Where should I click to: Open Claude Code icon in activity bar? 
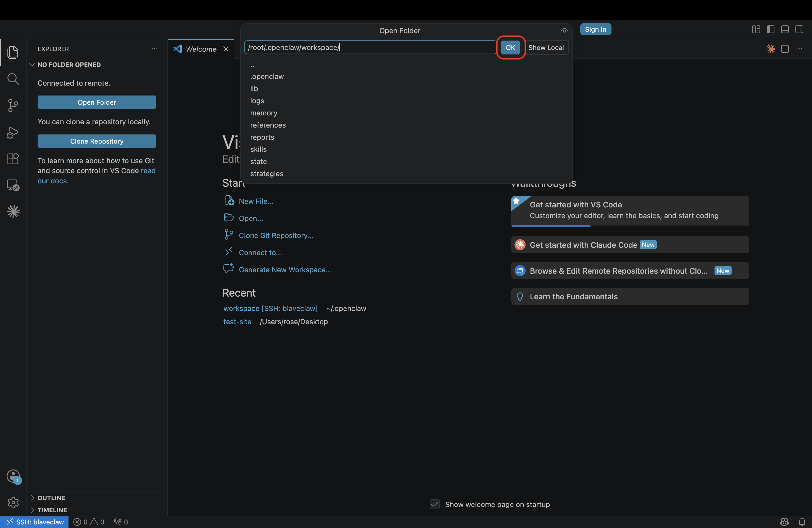coord(13,212)
